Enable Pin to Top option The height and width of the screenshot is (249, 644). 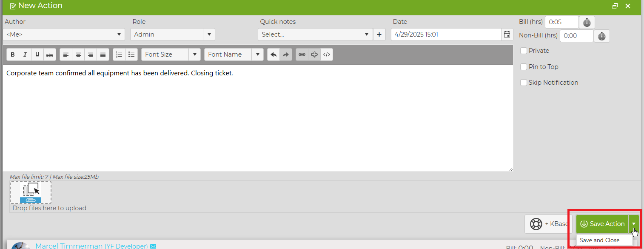(x=524, y=67)
